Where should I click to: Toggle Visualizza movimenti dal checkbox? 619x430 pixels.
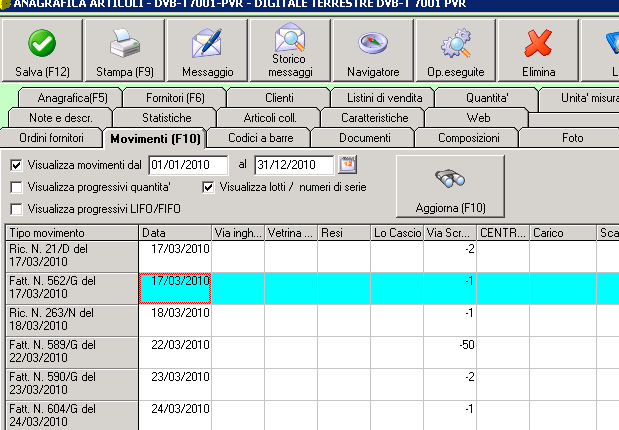coord(16,165)
